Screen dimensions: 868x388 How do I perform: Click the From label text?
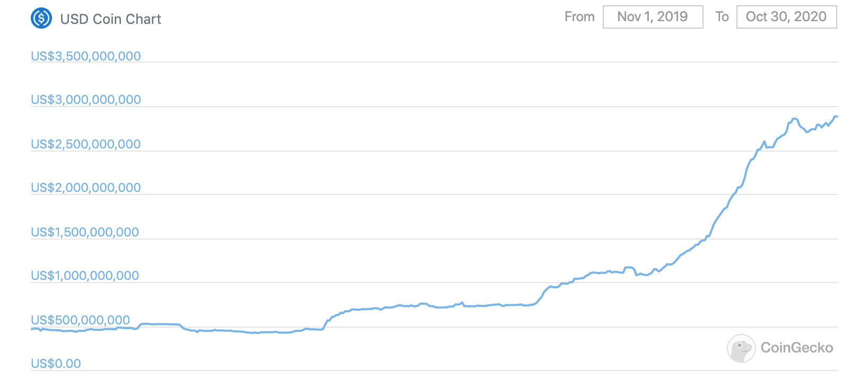(x=579, y=17)
